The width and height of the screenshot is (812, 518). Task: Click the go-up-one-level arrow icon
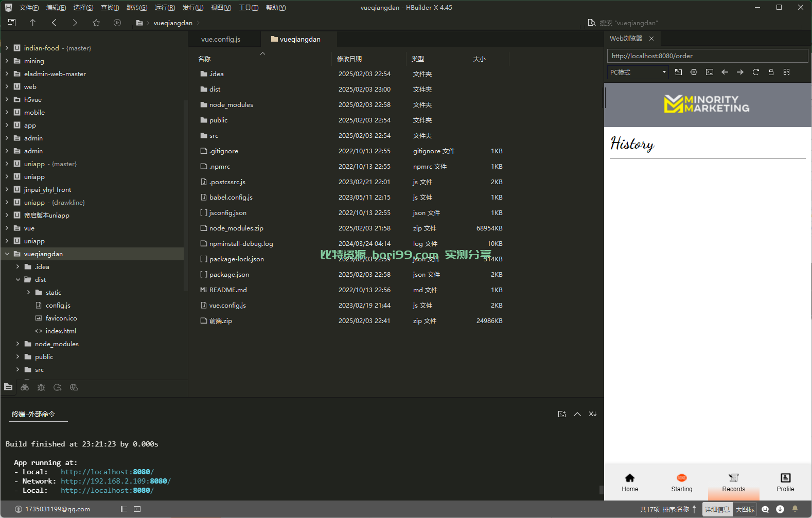[32, 23]
